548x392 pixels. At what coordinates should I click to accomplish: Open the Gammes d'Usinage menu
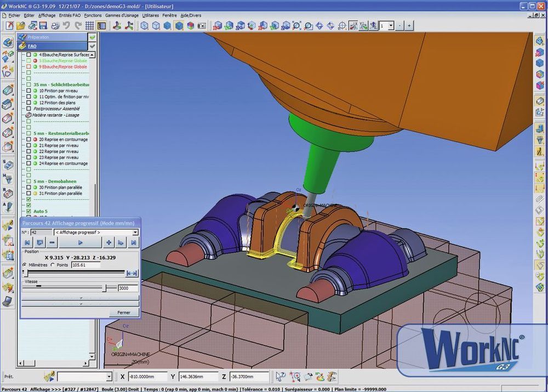[x=122, y=15]
